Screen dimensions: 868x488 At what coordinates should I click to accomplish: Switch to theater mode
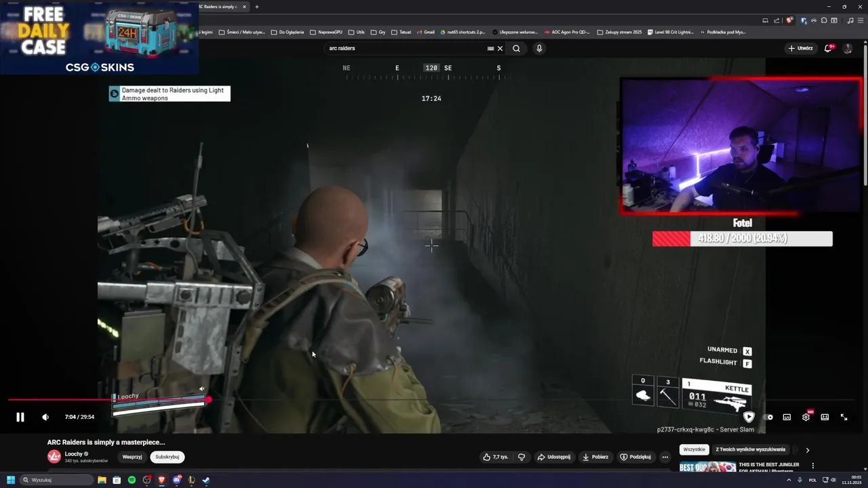[x=825, y=417]
